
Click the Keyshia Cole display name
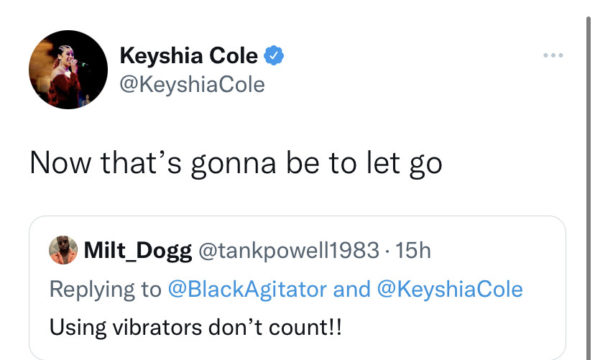click(189, 56)
